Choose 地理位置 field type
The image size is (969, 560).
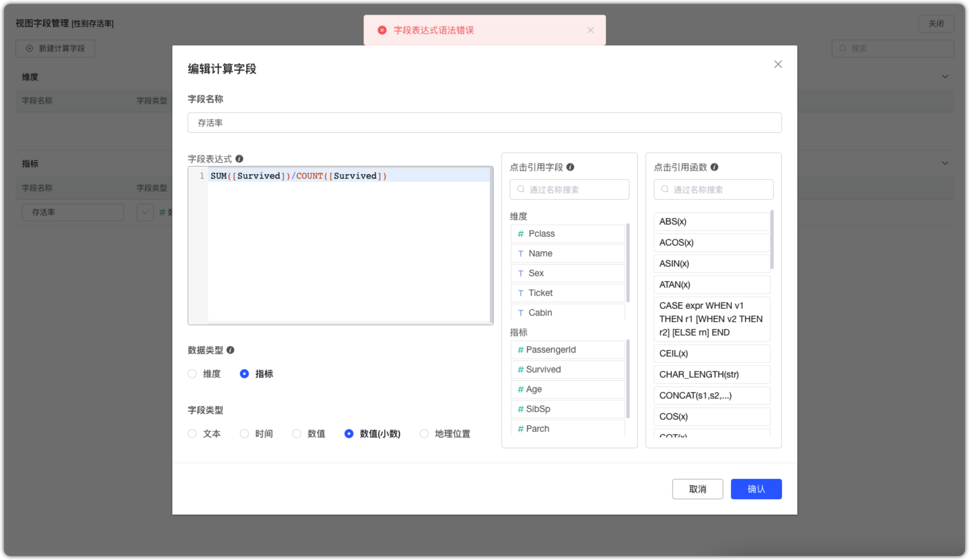click(424, 434)
